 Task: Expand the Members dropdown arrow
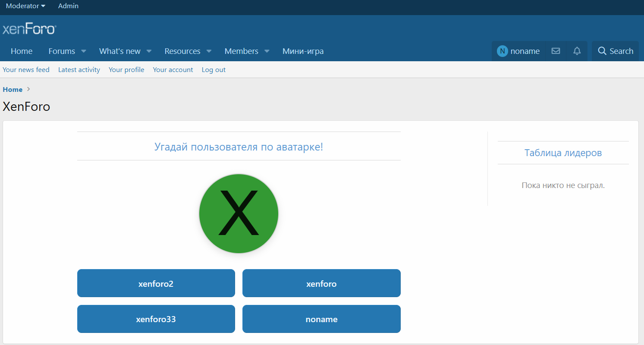click(267, 51)
